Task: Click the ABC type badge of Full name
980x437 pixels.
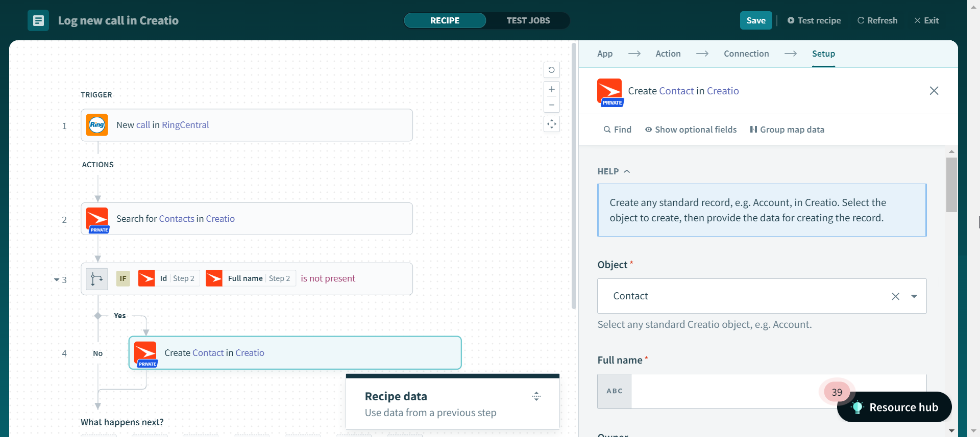Action: click(x=615, y=391)
